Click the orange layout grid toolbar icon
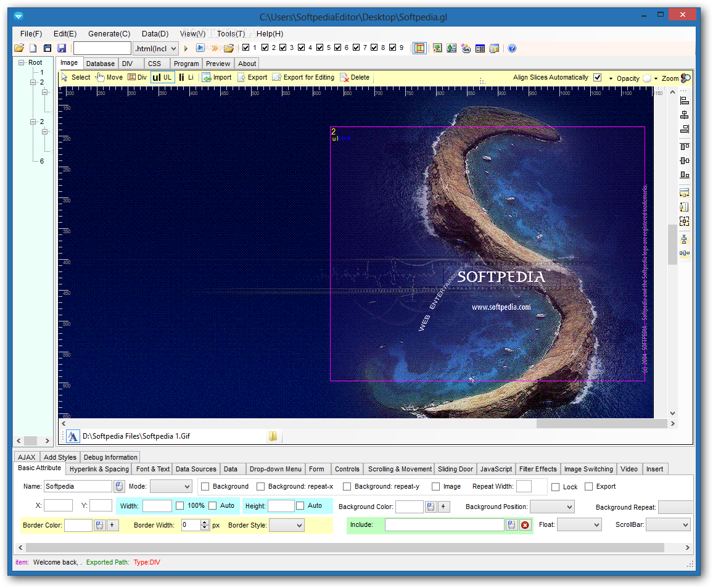The image size is (713, 588). (419, 48)
